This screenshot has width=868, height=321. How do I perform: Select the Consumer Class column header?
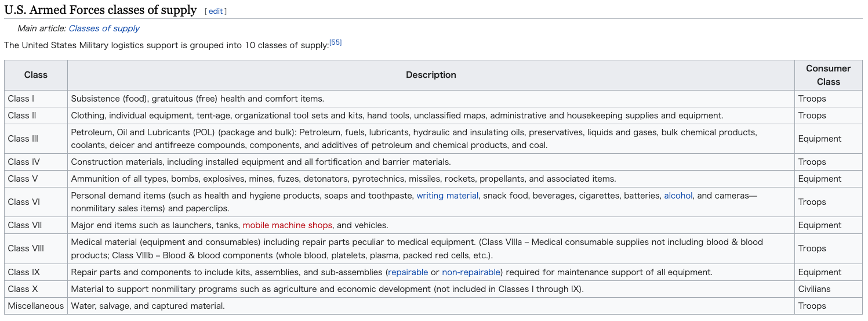coord(829,75)
